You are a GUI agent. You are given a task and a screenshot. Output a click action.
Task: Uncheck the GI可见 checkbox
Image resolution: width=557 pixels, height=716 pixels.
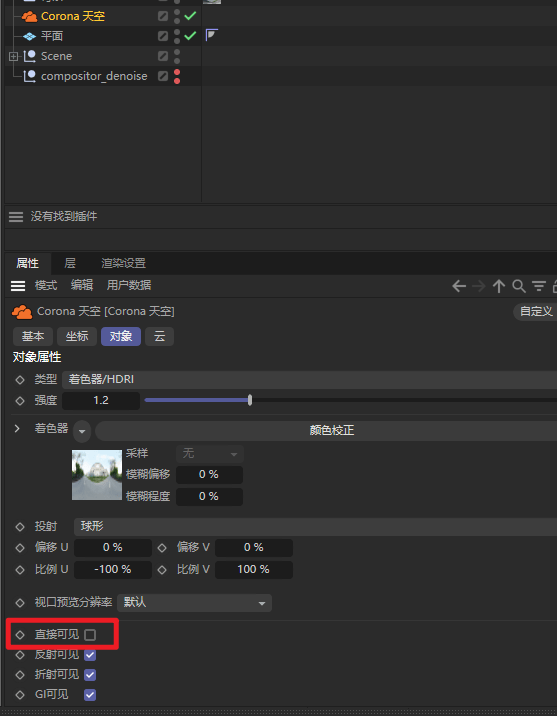tap(90, 695)
